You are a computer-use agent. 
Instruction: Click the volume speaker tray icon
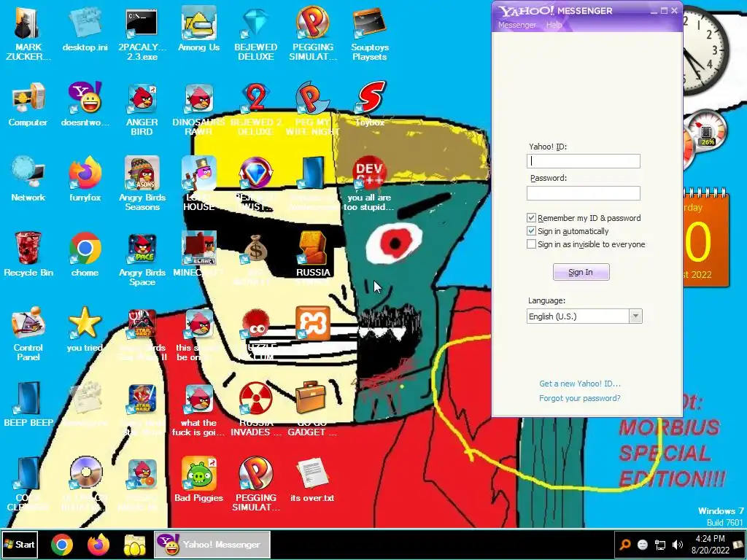(677, 544)
